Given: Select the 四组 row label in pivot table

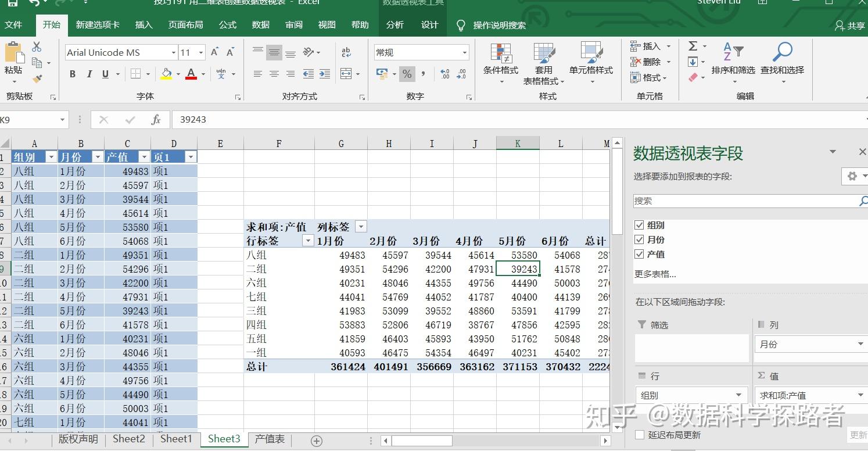Looking at the screenshot, I should [257, 325].
